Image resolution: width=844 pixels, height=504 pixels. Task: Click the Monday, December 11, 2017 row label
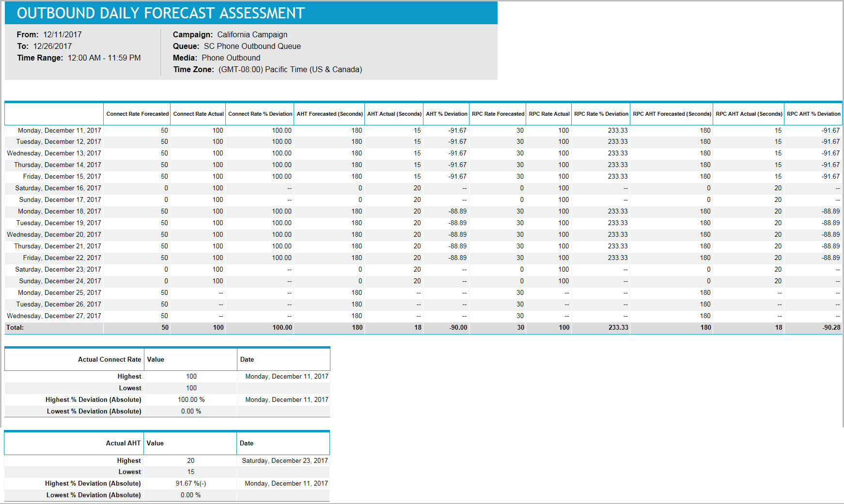click(x=59, y=130)
